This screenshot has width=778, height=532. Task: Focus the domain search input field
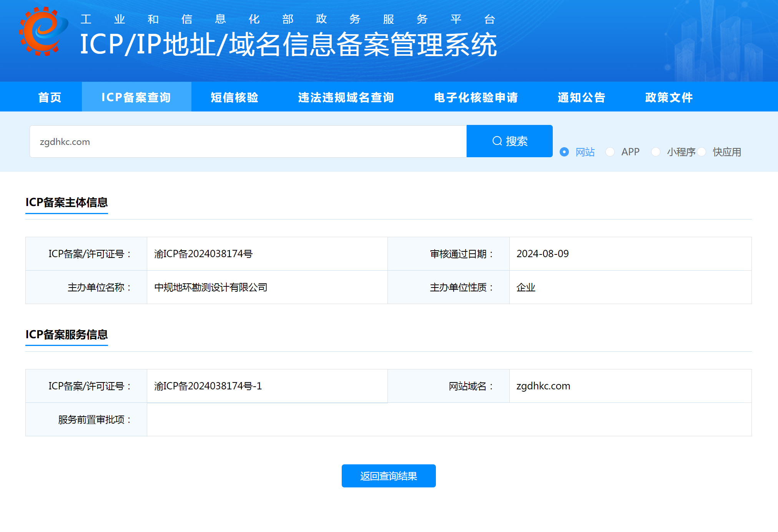tap(248, 141)
